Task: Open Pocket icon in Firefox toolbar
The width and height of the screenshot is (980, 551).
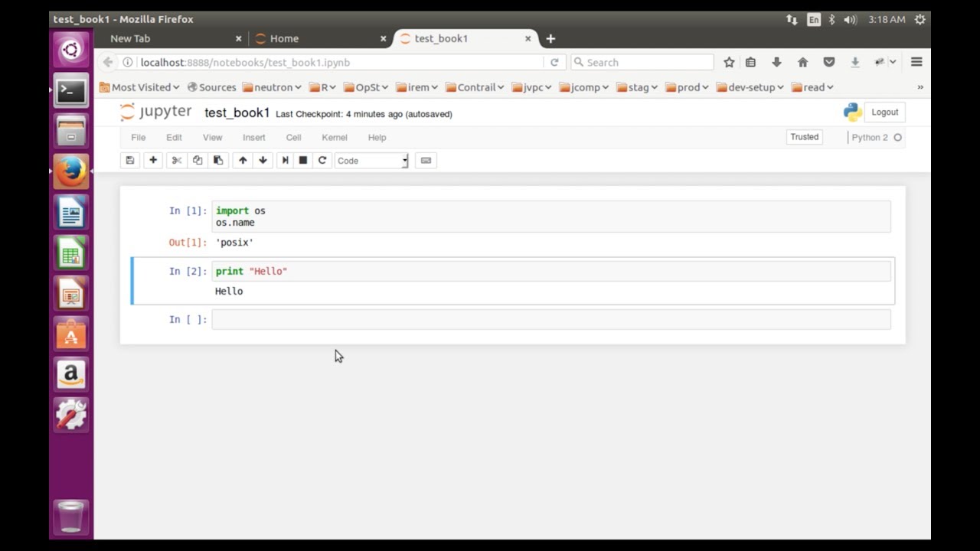Action: [x=828, y=63]
